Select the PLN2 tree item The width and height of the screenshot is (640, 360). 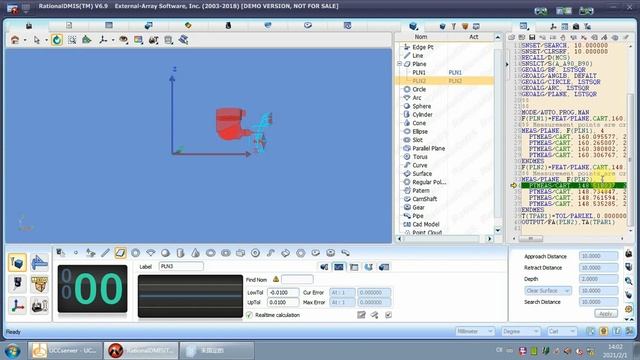click(419, 81)
